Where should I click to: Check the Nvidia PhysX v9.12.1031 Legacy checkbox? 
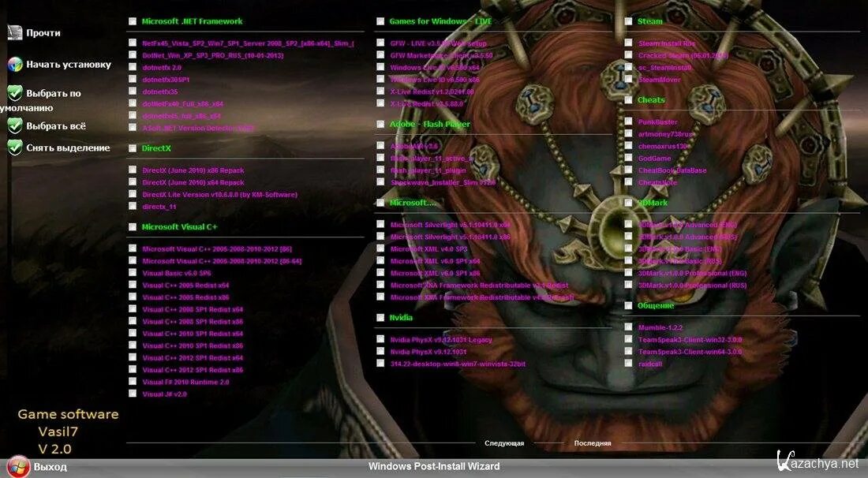tap(380, 339)
